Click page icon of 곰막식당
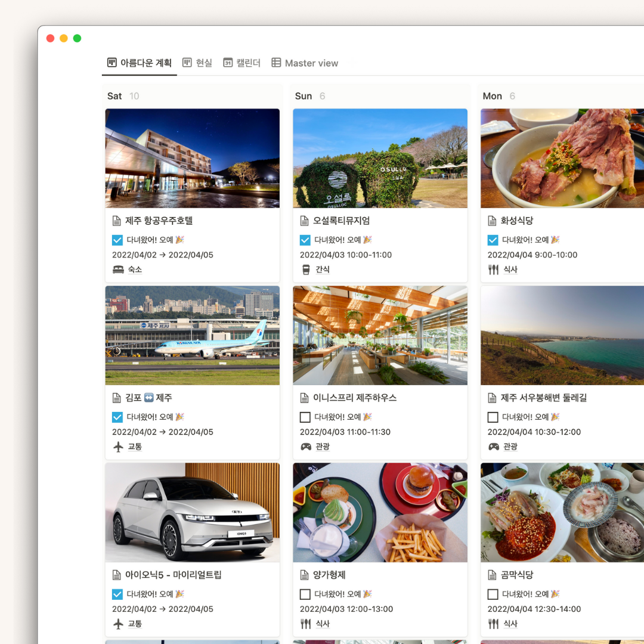This screenshot has height=644, width=644. click(492, 575)
